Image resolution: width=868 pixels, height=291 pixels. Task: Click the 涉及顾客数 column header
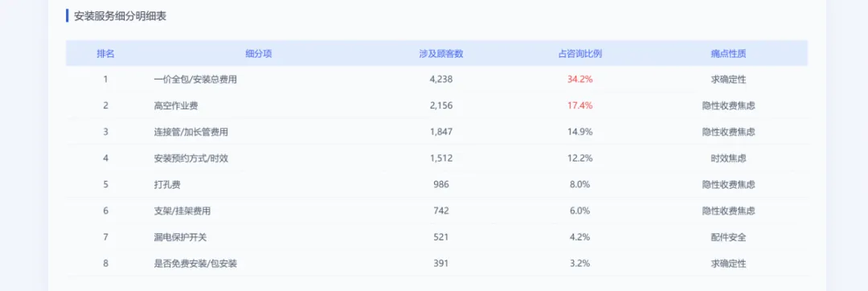441,54
